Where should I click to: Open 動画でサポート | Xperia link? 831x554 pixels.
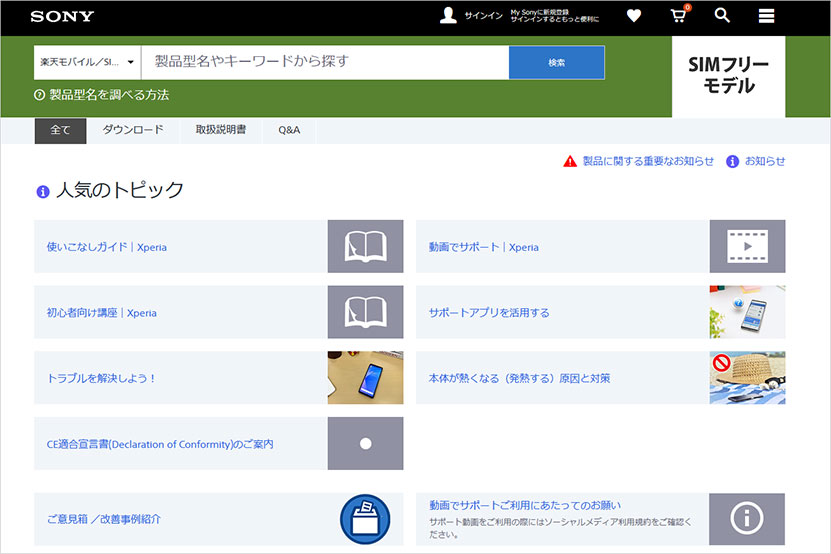483,247
